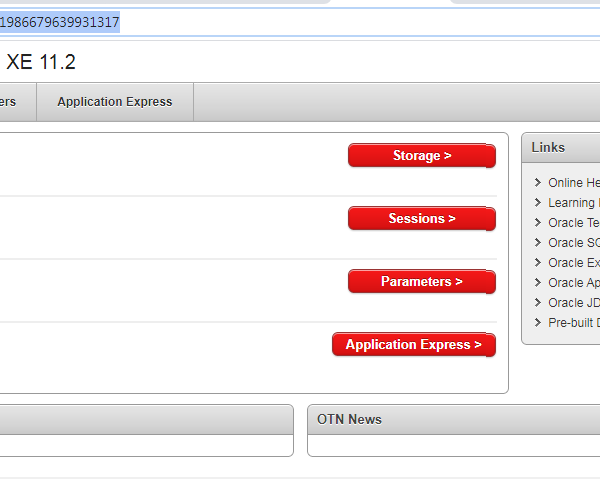Switch to the Application Express tab
Viewport: 600px width, 489px height.
coord(115,102)
